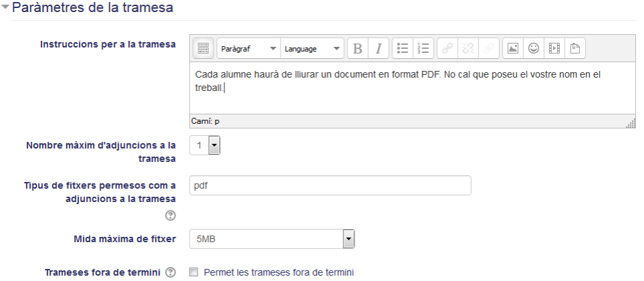The width and height of the screenshot is (644, 281).
Task: Click the insert link icon
Action: point(448,49)
